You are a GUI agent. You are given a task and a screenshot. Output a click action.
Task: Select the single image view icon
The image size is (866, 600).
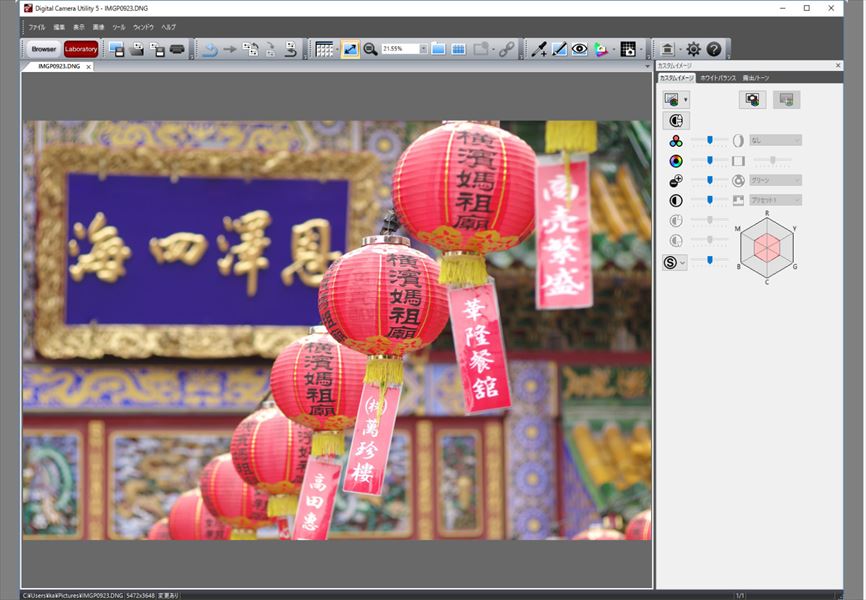(x=439, y=49)
